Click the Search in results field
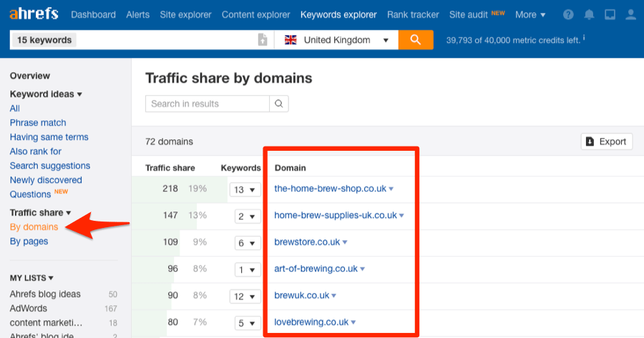 click(208, 104)
